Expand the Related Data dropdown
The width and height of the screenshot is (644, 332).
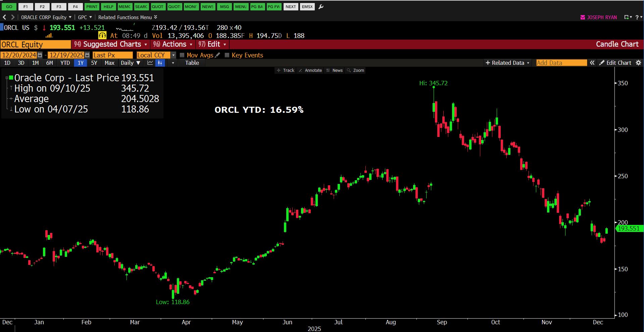click(x=507, y=63)
